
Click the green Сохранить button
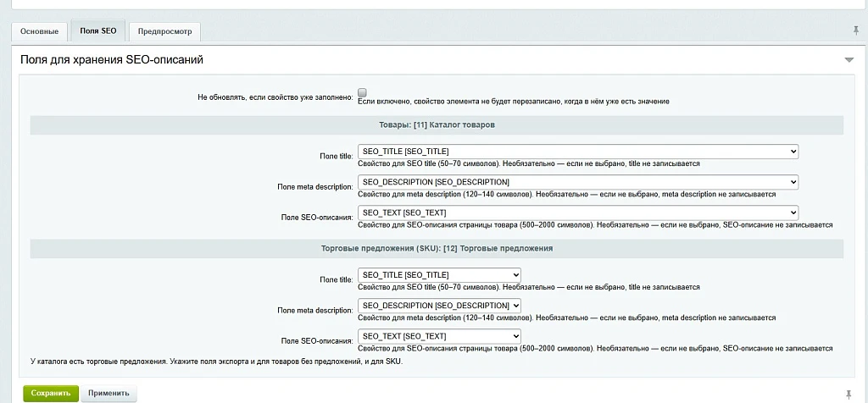(51, 394)
